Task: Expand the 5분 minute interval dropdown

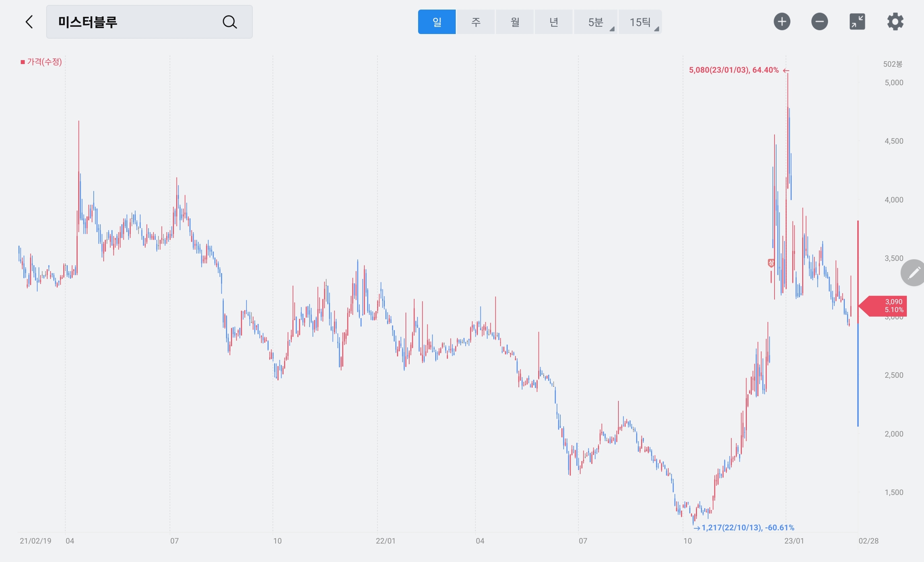Action: 596,22
